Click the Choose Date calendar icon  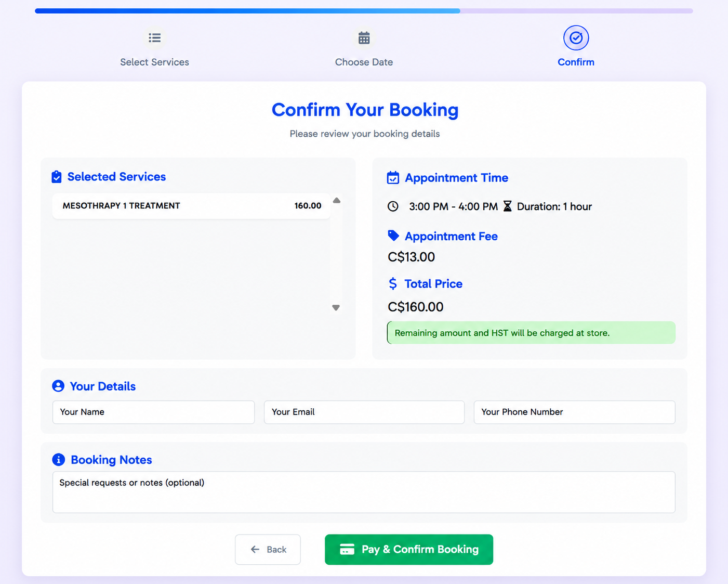click(364, 38)
